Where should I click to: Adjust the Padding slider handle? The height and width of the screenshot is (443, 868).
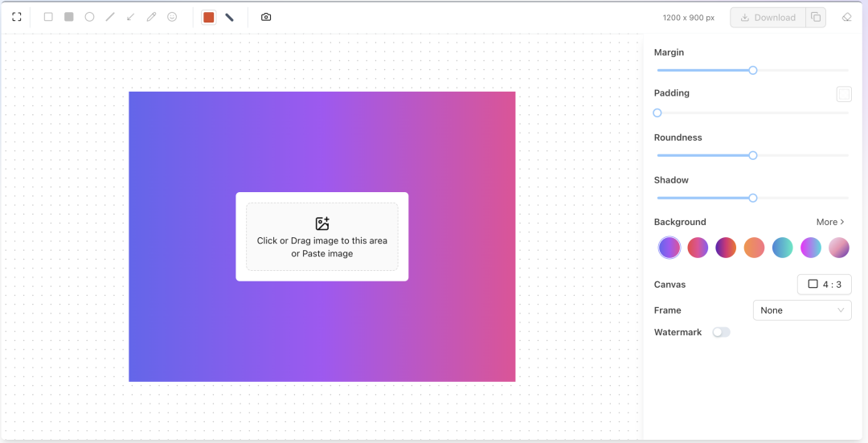(657, 113)
